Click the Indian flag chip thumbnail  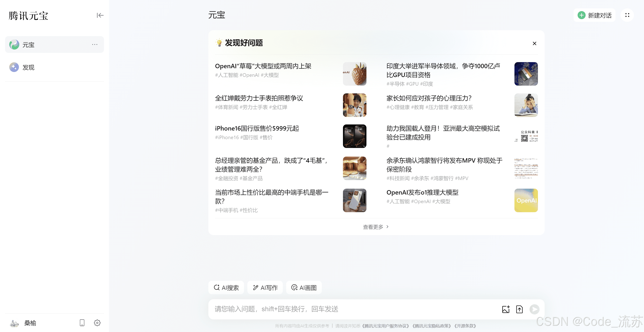click(526, 74)
